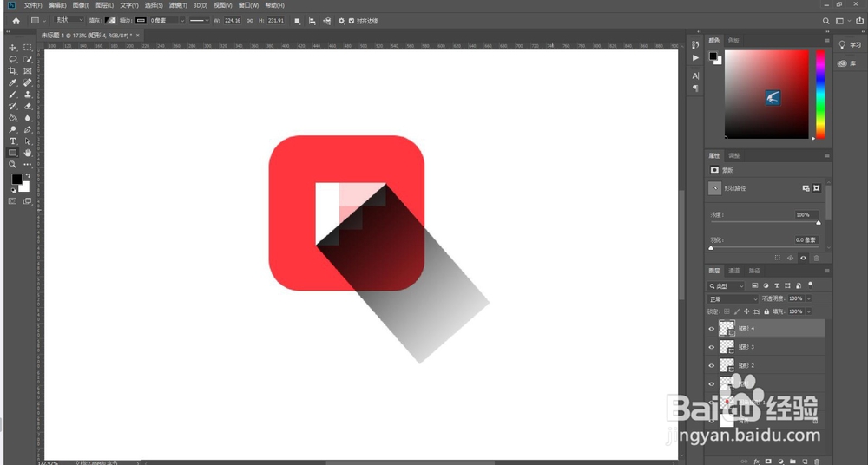The image size is (868, 465).
Task: Toggle lock position in Layers panel
Action: [746, 311]
